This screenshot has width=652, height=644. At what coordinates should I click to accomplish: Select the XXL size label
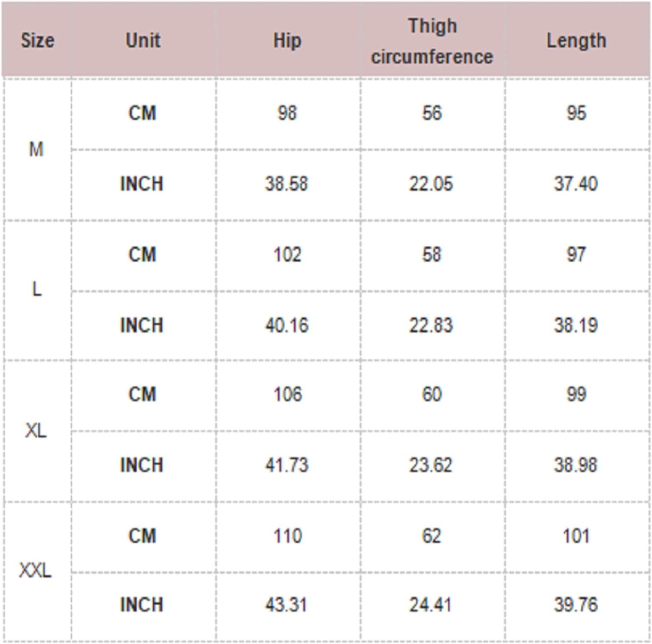click(36, 570)
